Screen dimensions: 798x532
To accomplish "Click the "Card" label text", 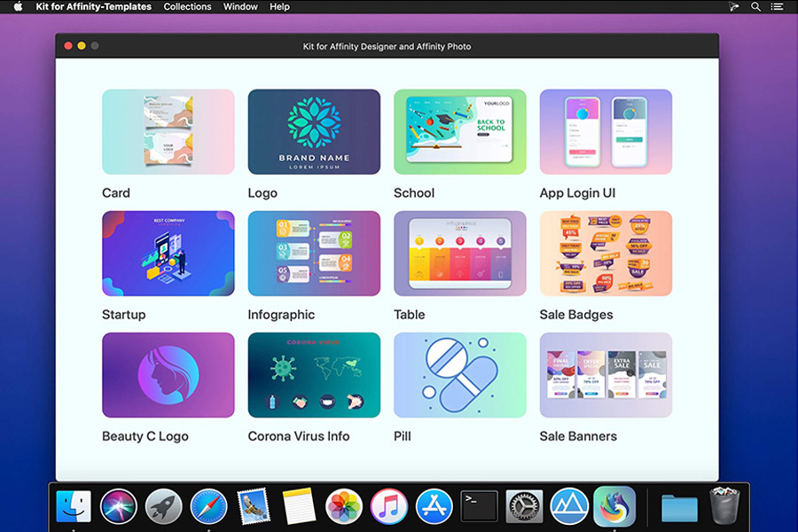I will 116,193.
